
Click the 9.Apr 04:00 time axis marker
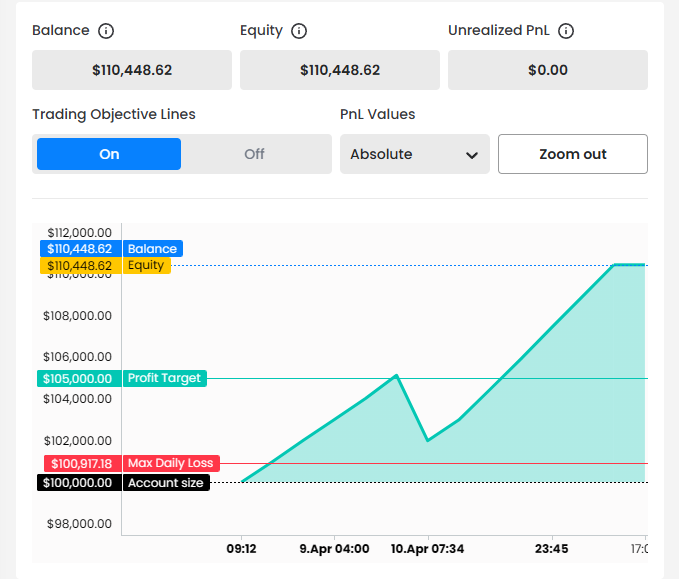point(334,549)
